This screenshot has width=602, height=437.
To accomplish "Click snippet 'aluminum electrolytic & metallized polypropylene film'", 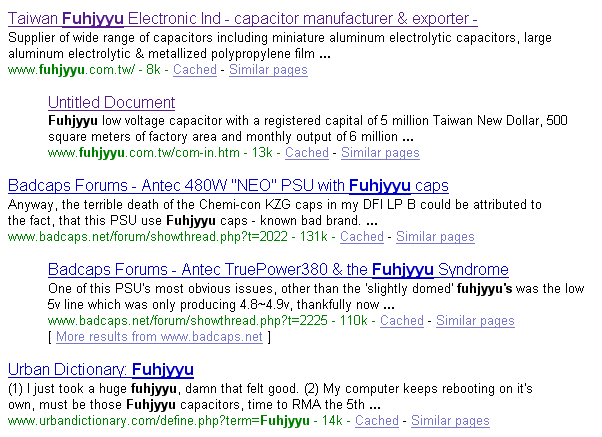I will point(161,54).
